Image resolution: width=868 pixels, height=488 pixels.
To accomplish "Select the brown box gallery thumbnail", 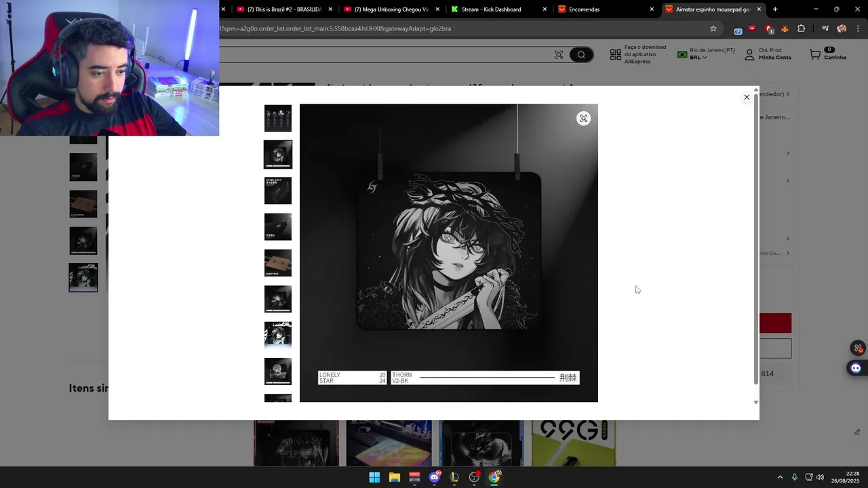I will (x=278, y=263).
